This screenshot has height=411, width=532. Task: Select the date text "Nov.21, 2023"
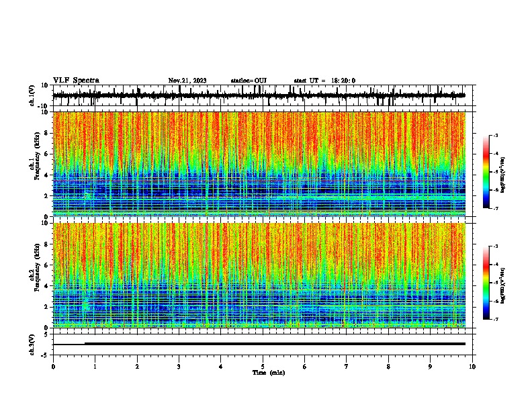tap(187, 81)
